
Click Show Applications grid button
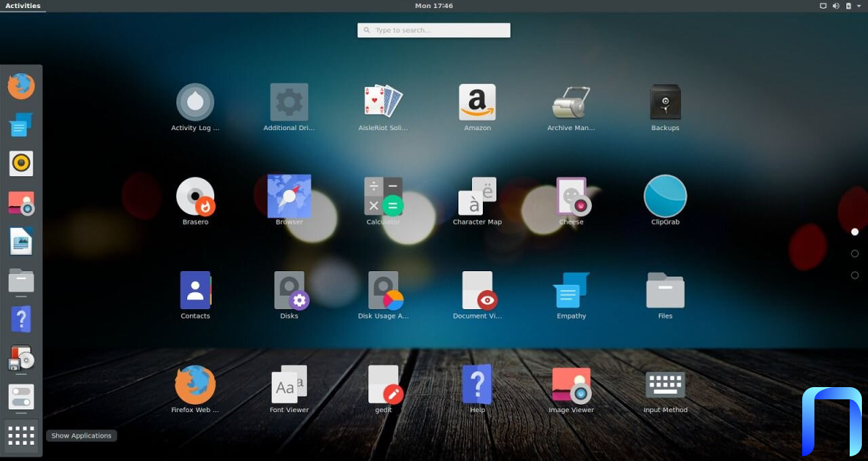[21, 436]
